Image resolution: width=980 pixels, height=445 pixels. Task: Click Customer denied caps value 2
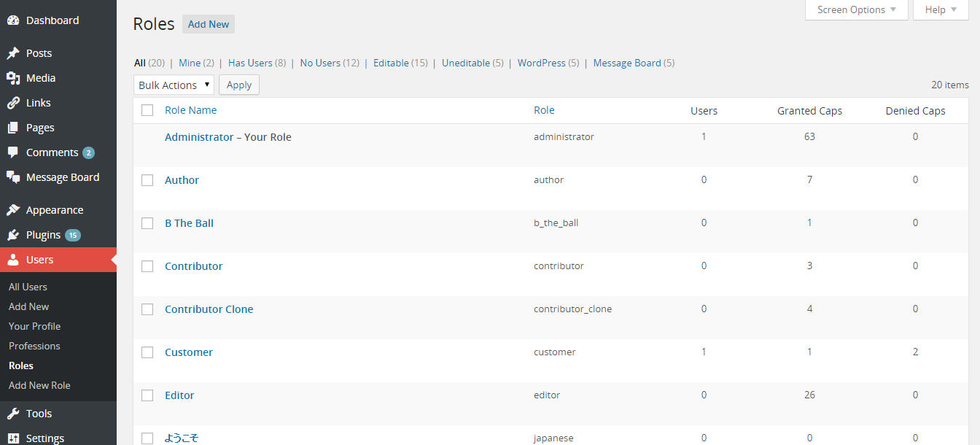915,352
